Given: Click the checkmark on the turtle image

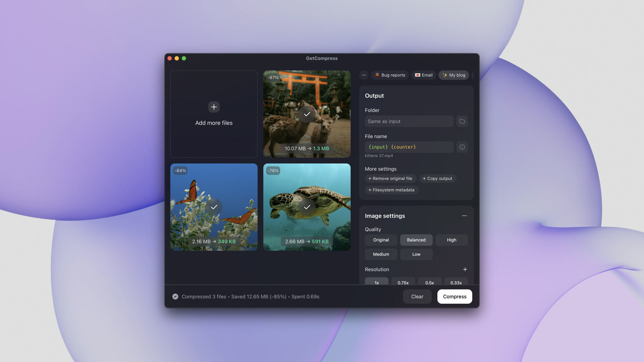Looking at the screenshot, I should coord(307,207).
